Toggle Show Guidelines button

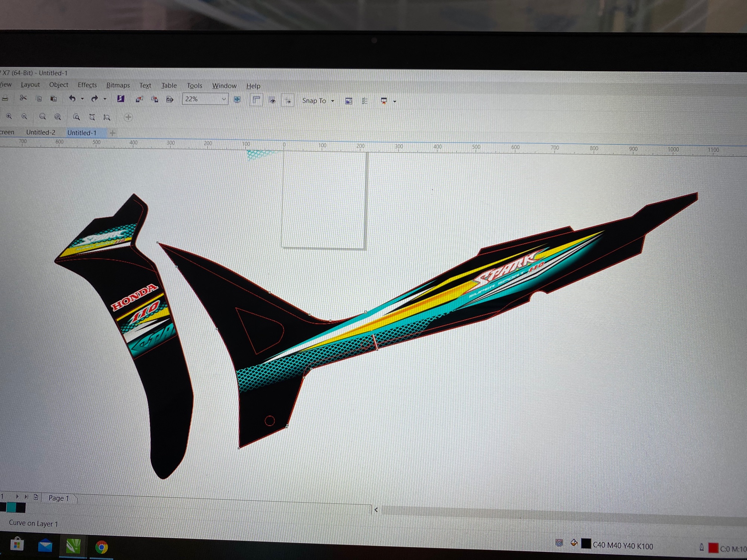[x=288, y=100]
